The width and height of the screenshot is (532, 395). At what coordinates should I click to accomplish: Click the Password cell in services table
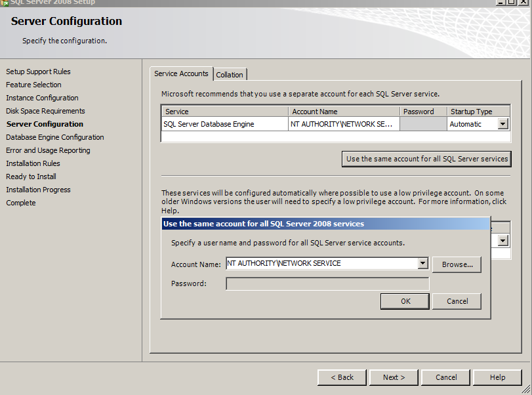(x=423, y=124)
